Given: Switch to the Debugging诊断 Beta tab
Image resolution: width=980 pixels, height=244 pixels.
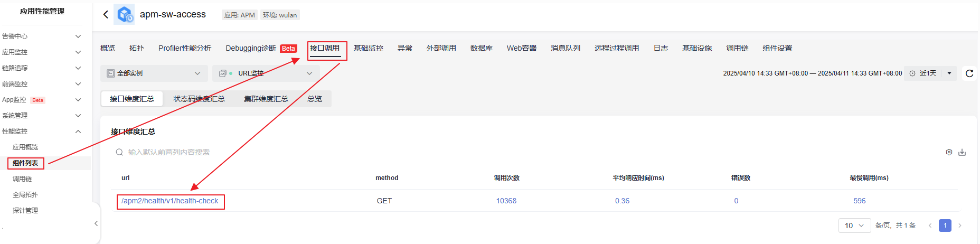Looking at the screenshot, I should [x=261, y=48].
